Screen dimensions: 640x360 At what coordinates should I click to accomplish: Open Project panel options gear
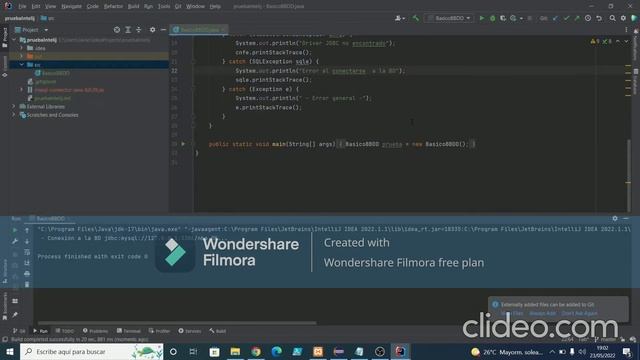[x=152, y=30]
